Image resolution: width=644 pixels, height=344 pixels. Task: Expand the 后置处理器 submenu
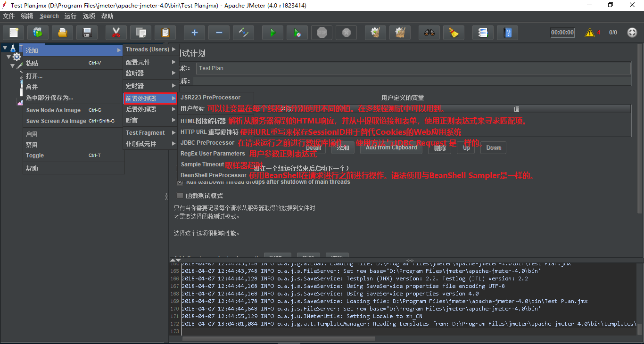point(150,109)
